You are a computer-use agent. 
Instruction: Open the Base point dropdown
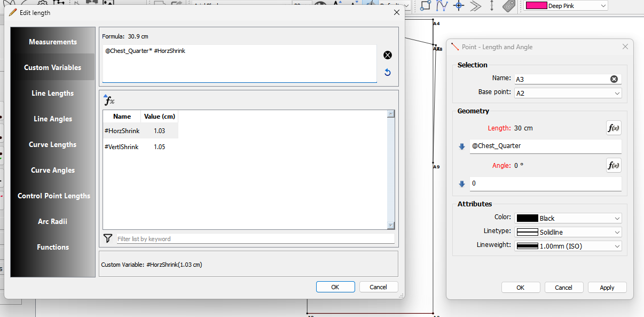coord(568,93)
